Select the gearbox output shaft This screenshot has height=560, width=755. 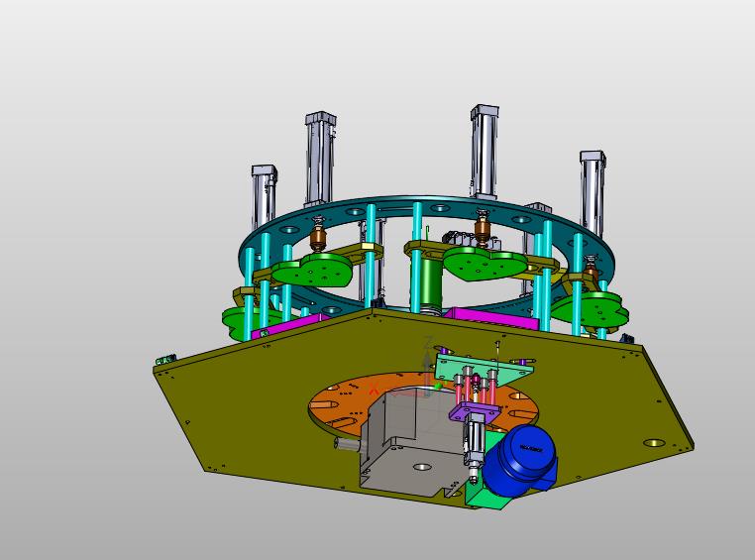coord(346,443)
